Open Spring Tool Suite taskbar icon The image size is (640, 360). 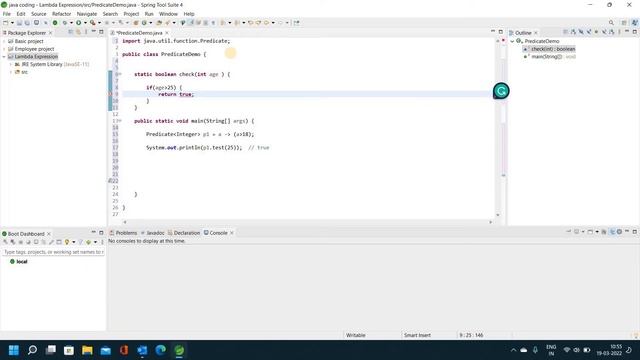(x=179, y=350)
